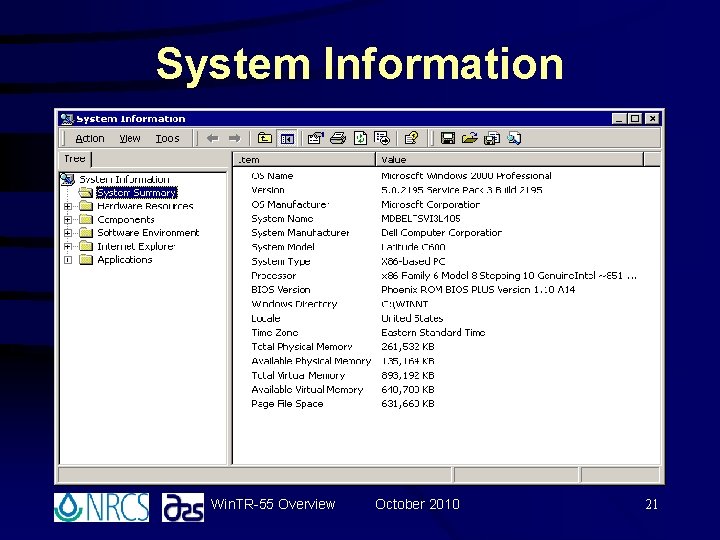Click the Save as text file icon
Viewport: 720px width, 540px height.
[492, 138]
